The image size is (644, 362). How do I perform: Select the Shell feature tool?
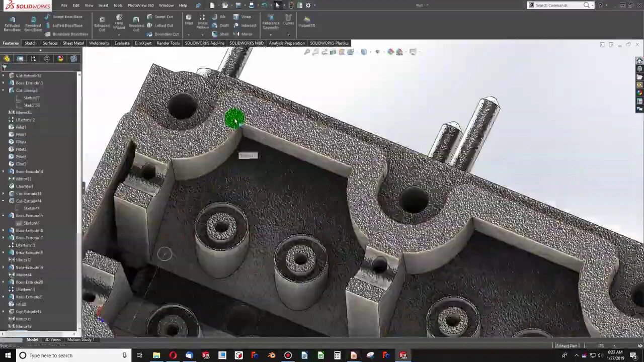pos(220,34)
